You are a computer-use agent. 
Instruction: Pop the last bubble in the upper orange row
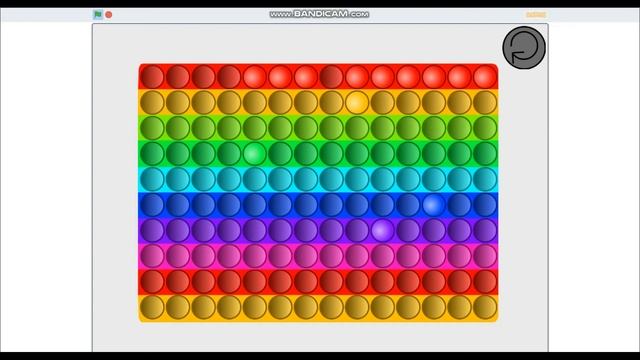(485, 102)
